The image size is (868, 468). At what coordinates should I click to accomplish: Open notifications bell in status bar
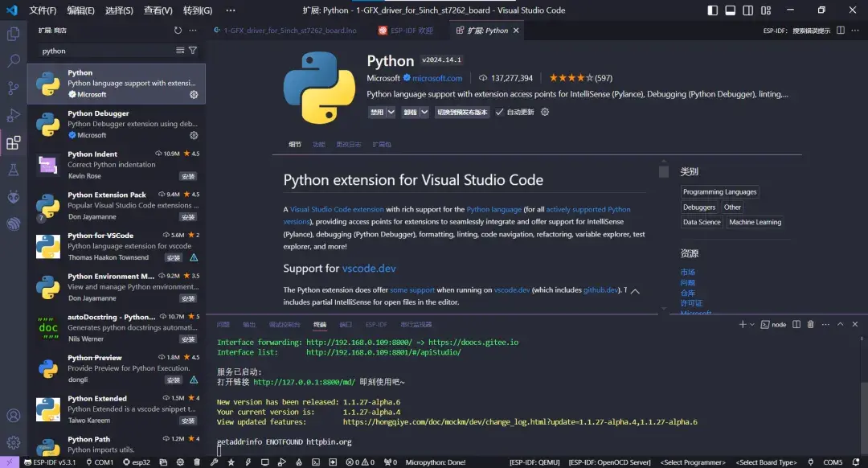pyautogui.click(x=856, y=462)
